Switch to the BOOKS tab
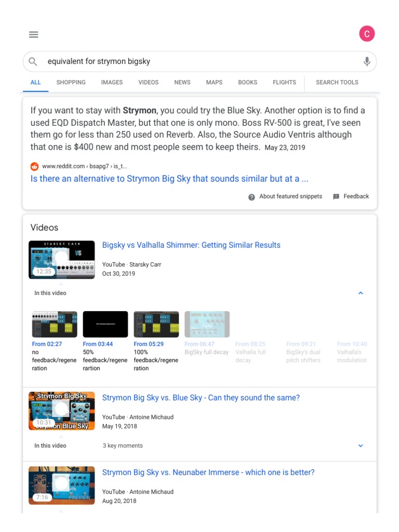Screen dimensions: 399x532 (x=248, y=83)
